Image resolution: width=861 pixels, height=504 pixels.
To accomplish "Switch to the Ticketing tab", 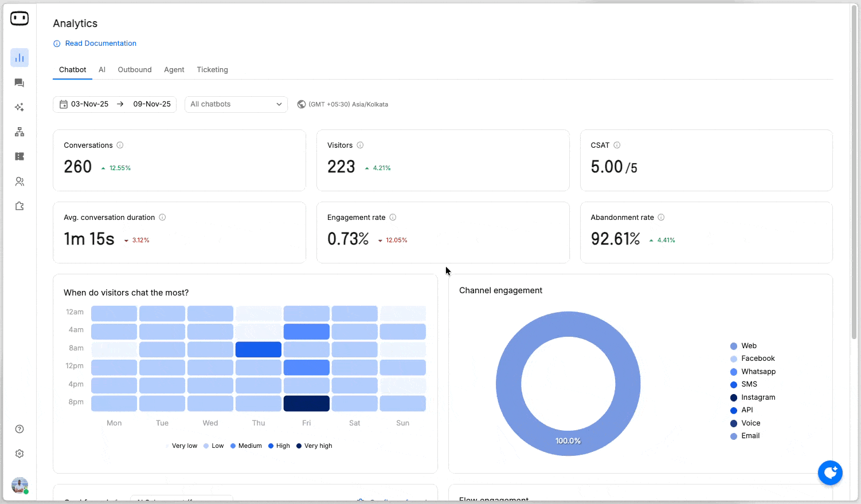I will [x=212, y=70].
